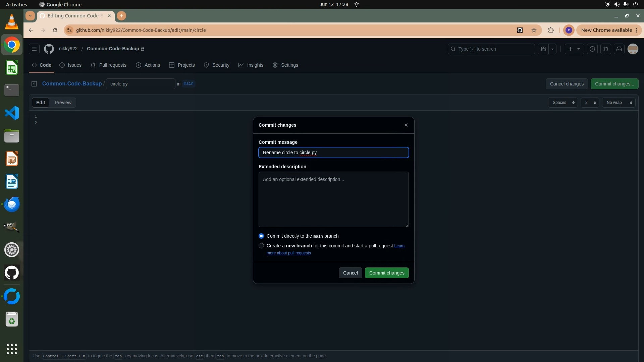This screenshot has height=362, width=644.
Task: Close the Commit changes dialog
Action: (x=406, y=125)
